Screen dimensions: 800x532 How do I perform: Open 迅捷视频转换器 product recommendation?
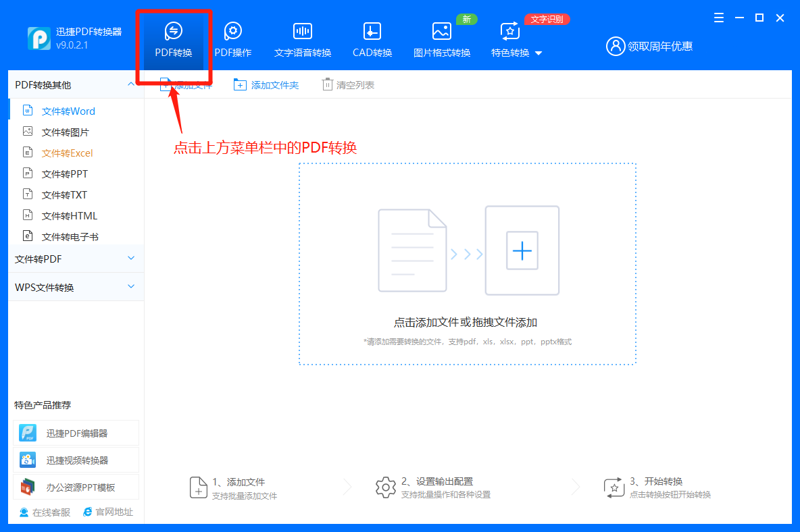[76, 460]
